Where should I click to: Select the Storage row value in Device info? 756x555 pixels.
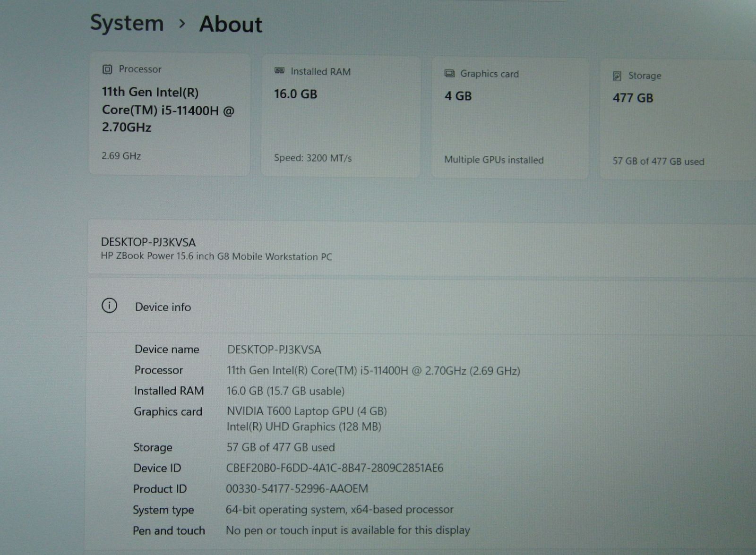point(280,447)
